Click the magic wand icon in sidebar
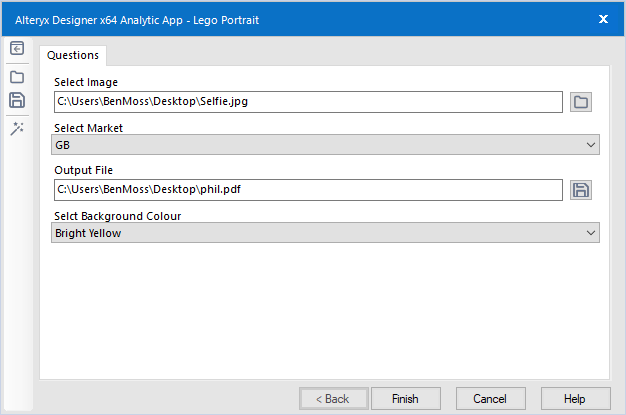 pos(17,128)
